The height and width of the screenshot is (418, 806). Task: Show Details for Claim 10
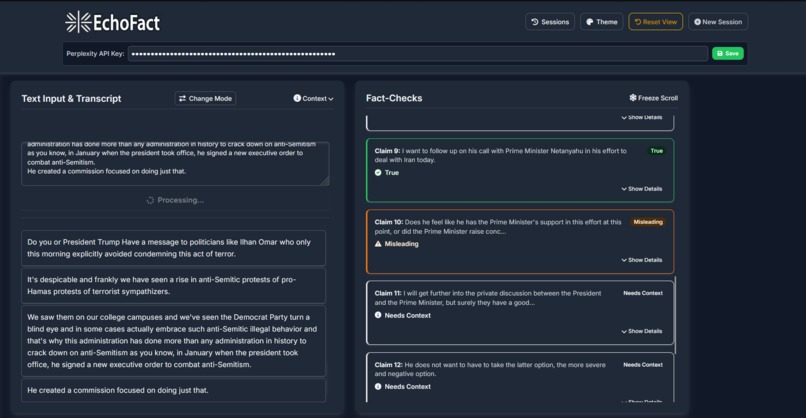(x=642, y=260)
